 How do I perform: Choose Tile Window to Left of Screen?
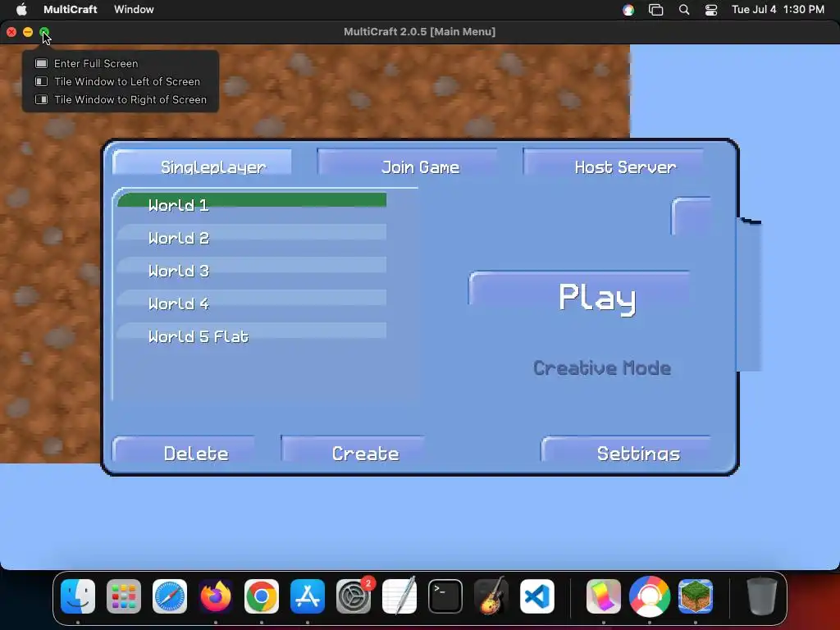pos(121,81)
